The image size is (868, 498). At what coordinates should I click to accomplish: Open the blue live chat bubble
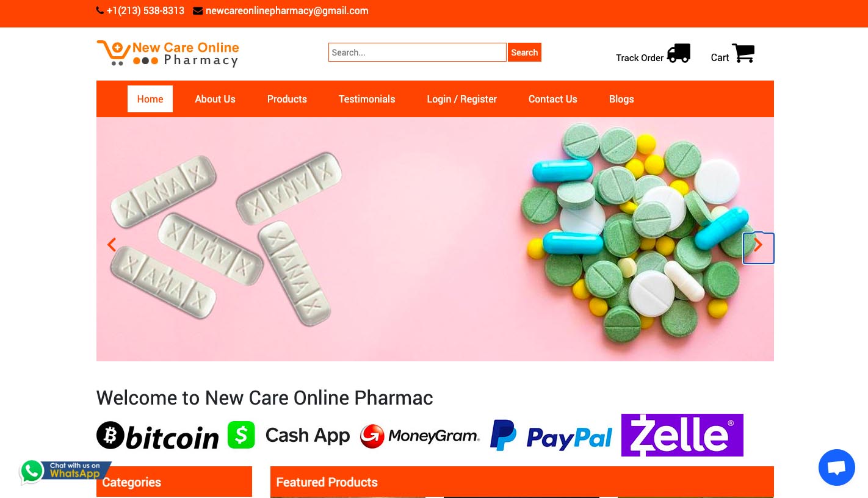pyautogui.click(x=836, y=467)
